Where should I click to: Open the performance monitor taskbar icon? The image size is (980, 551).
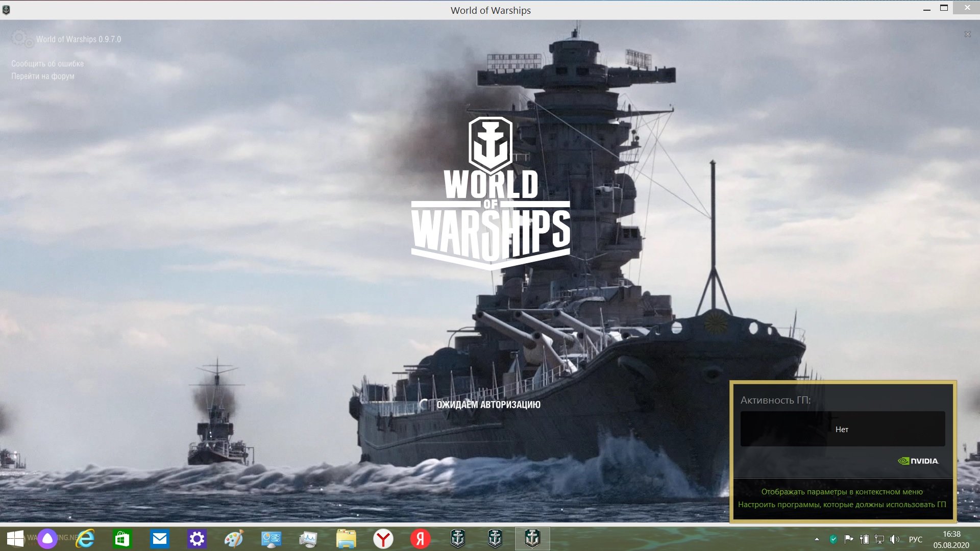click(x=308, y=539)
